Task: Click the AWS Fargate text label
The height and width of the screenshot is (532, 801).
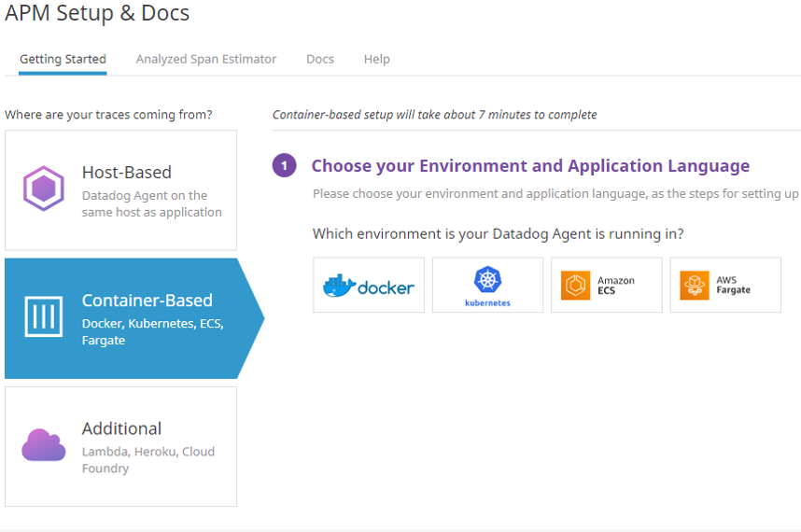Action: pos(733,286)
